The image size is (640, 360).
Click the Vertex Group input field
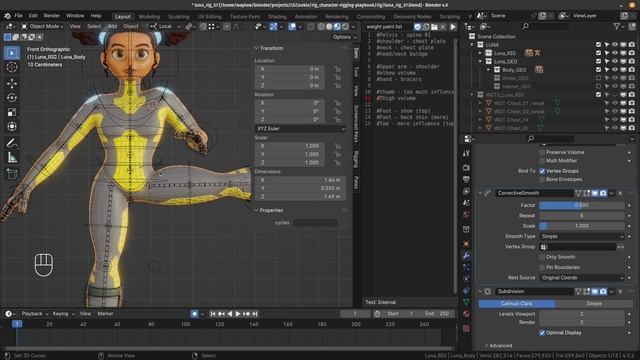(x=578, y=247)
